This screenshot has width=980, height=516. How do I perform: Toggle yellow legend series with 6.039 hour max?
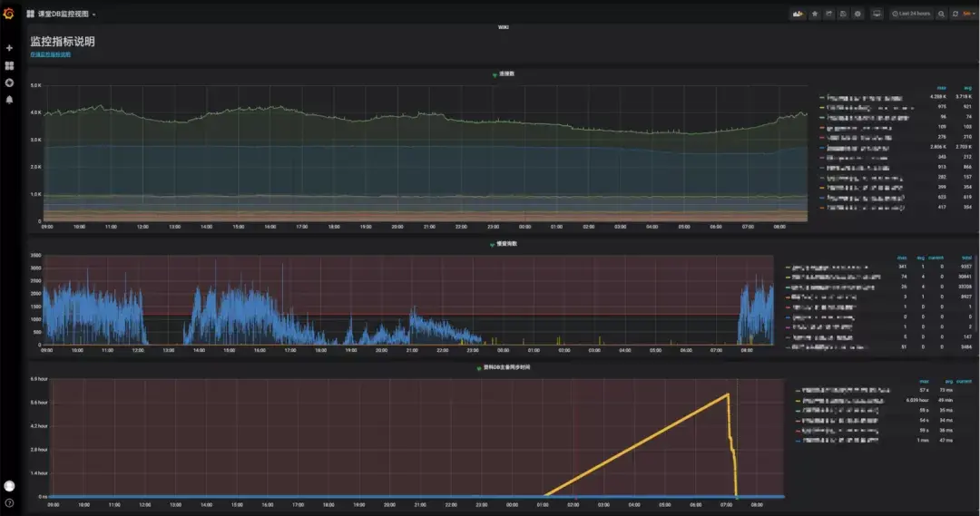[839, 401]
